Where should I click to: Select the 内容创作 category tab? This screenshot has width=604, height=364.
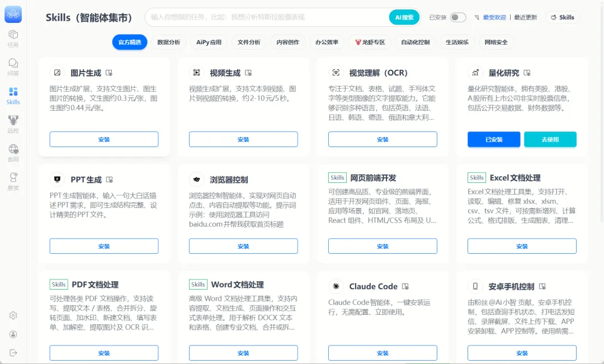tap(288, 42)
